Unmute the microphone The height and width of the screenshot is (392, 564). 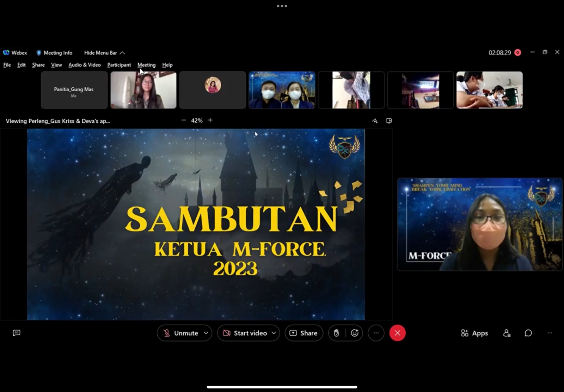pyautogui.click(x=180, y=333)
